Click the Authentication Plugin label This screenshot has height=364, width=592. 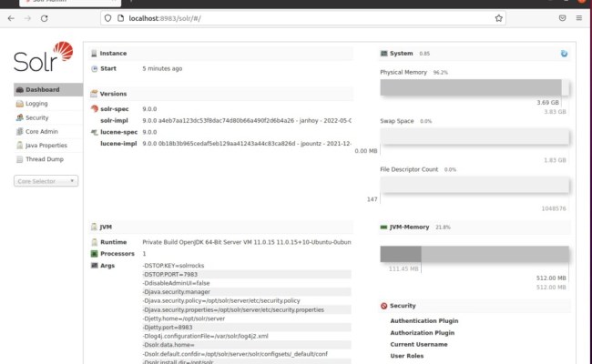click(x=424, y=321)
